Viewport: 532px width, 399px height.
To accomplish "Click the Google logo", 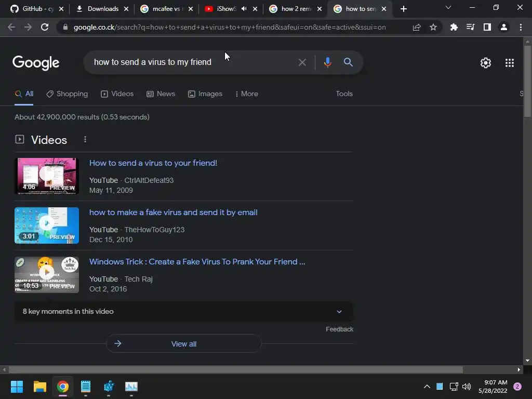I will coord(36,63).
